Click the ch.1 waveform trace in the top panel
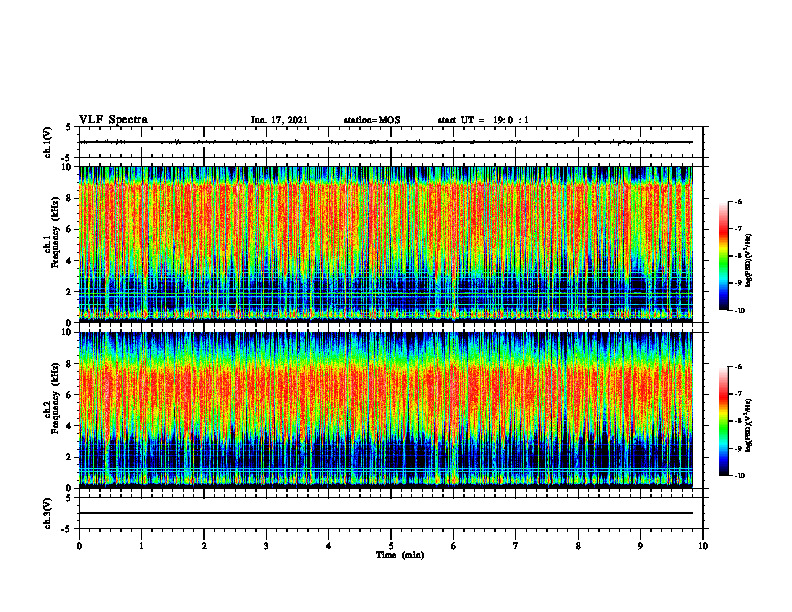792x612 pixels. tap(385, 142)
